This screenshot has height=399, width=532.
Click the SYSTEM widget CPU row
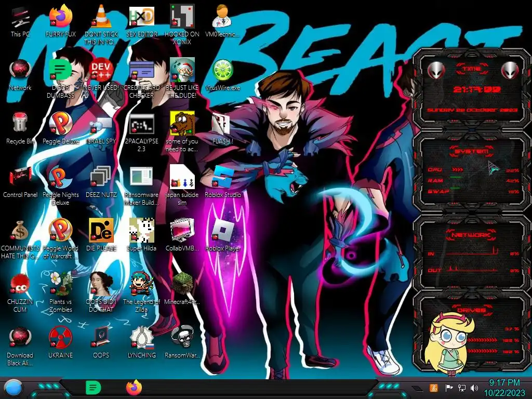(x=473, y=170)
